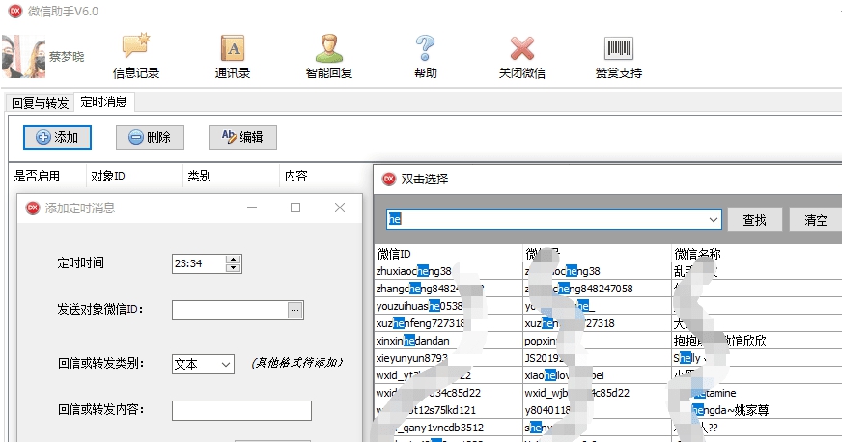Click the 查找 search button
The width and height of the screenshot is (868, 442).
click(754, 220)
